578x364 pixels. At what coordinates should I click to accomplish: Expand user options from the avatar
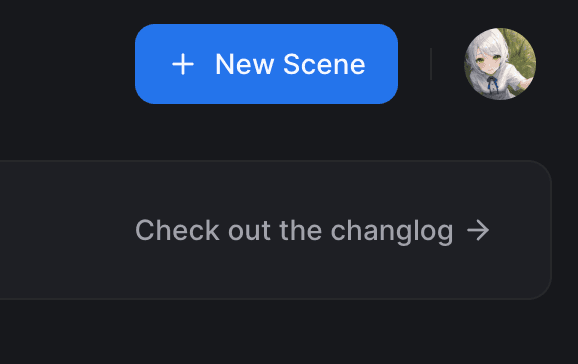coord(500,64)
